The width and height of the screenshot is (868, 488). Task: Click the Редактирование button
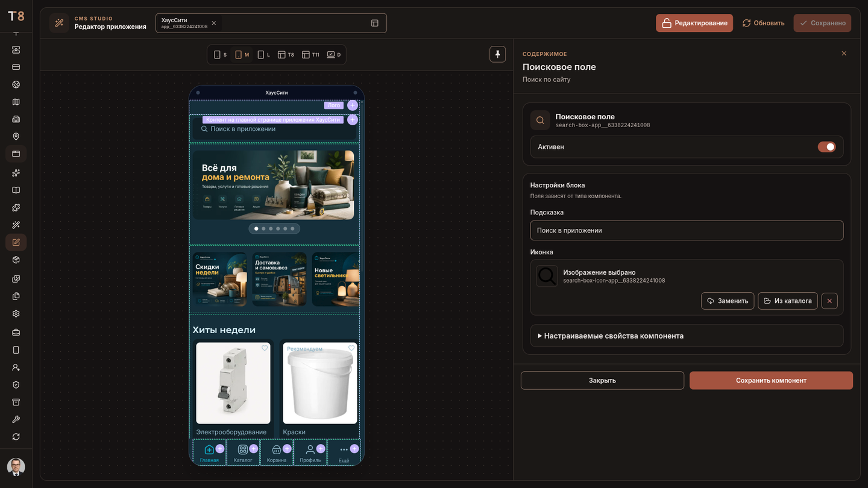coord(694,23)
